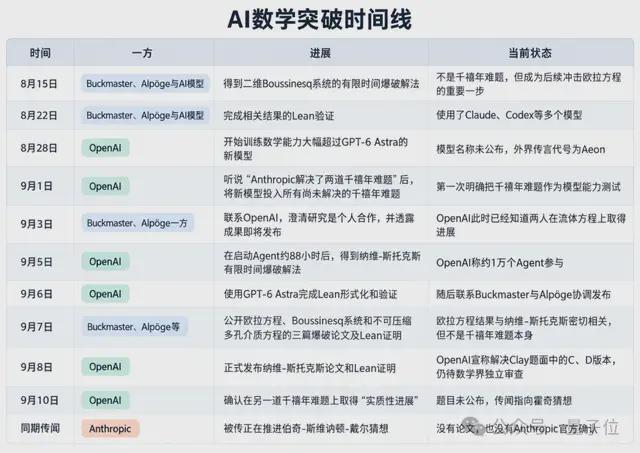Click text "模型名称未公布,外界传言代号为Aeon"
The width and height of the screenshot is (640, 453).
pyautogui.click(x=520, y=149)
